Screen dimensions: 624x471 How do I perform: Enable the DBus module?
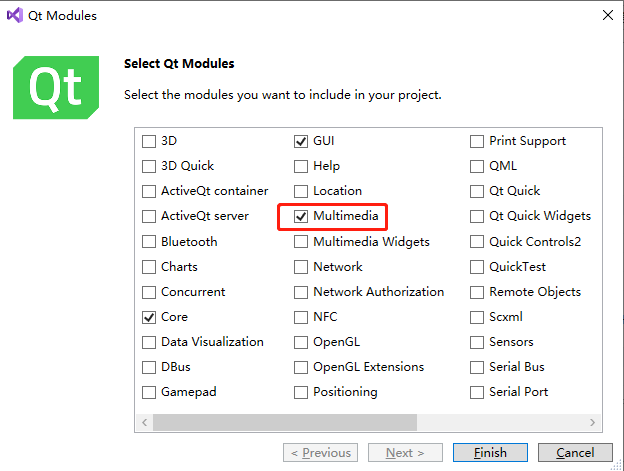[149, 368]
